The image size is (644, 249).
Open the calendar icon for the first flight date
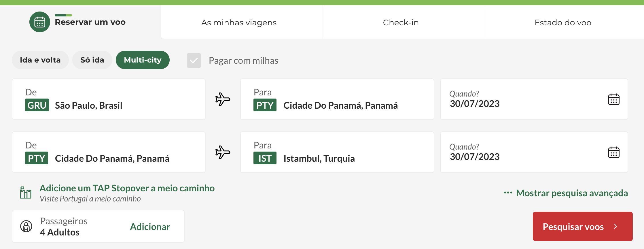coord(613,99)
